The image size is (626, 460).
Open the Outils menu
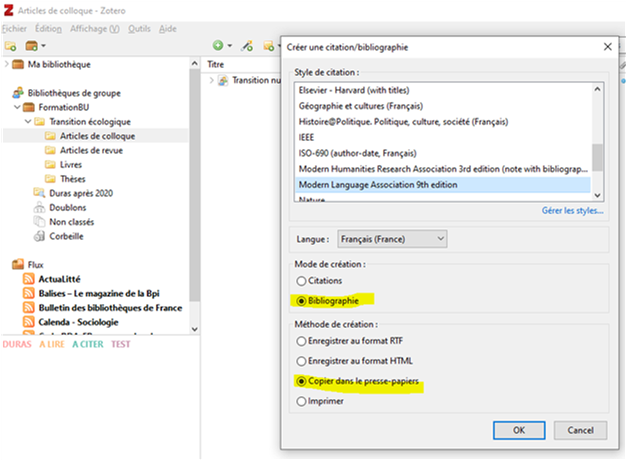click(139, 29)
